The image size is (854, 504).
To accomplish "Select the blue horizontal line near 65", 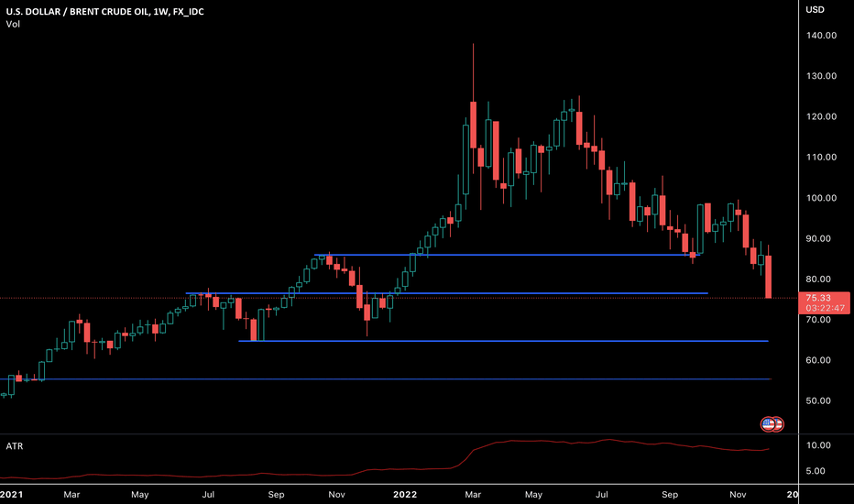I will click(503, 341).
